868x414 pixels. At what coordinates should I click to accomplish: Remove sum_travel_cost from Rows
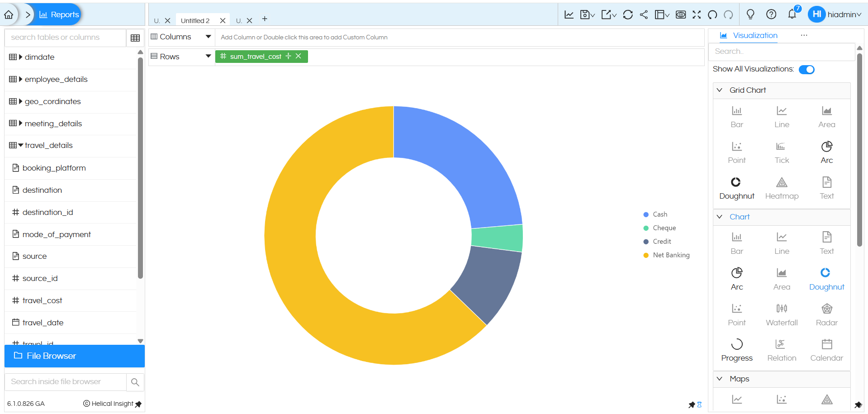(x=298, y=56)
